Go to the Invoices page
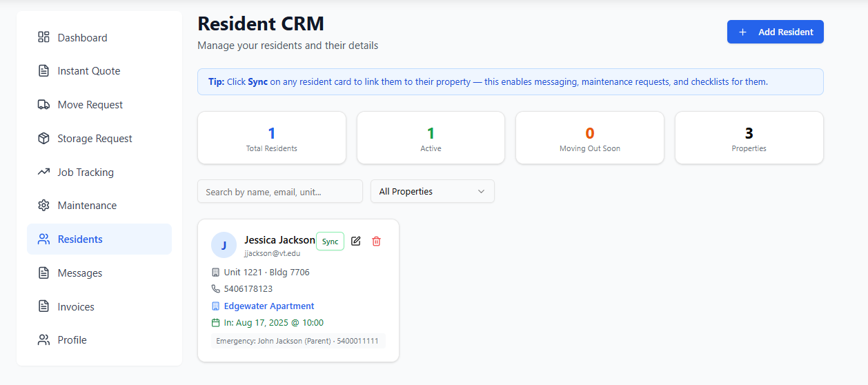Viewport: 868px width, 385px height. 99,306
